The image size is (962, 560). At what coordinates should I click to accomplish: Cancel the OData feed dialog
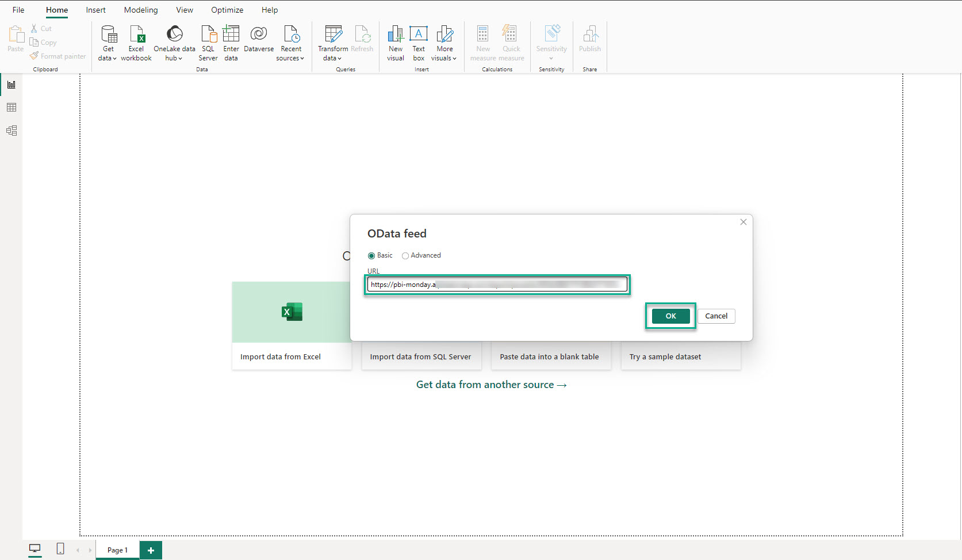716,316
